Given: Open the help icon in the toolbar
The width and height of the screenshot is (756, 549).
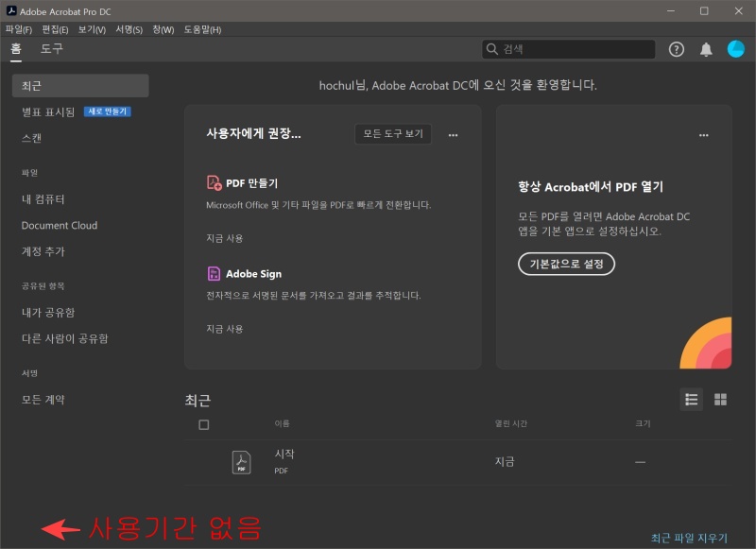Looking at the screenshot, I should pyautogui.click(x=676, y=49).
